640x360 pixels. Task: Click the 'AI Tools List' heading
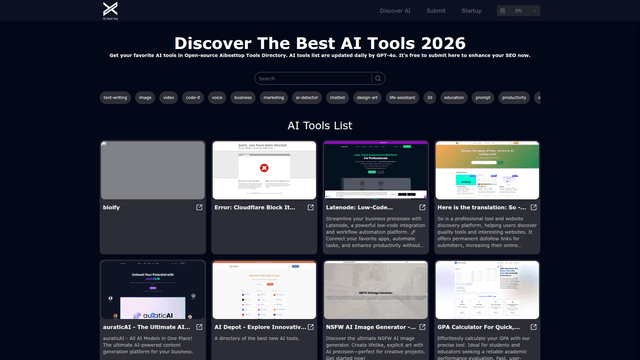coord(320,125)
